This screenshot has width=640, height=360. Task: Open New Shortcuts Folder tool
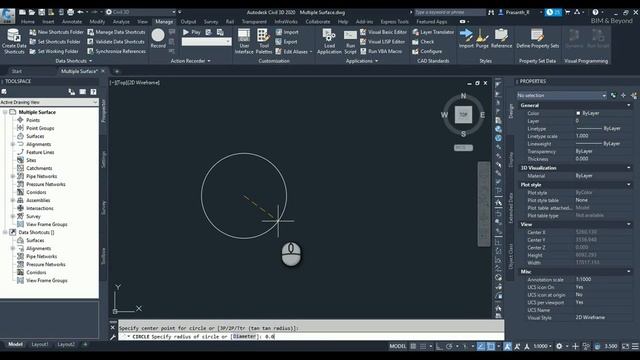pyautogui.click(x=56, y=32)
